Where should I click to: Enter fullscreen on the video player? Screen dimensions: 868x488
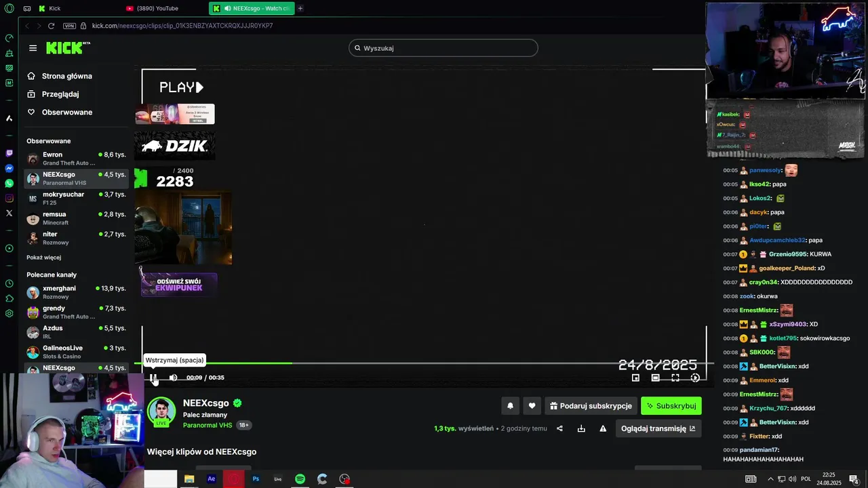click(675, 378)
